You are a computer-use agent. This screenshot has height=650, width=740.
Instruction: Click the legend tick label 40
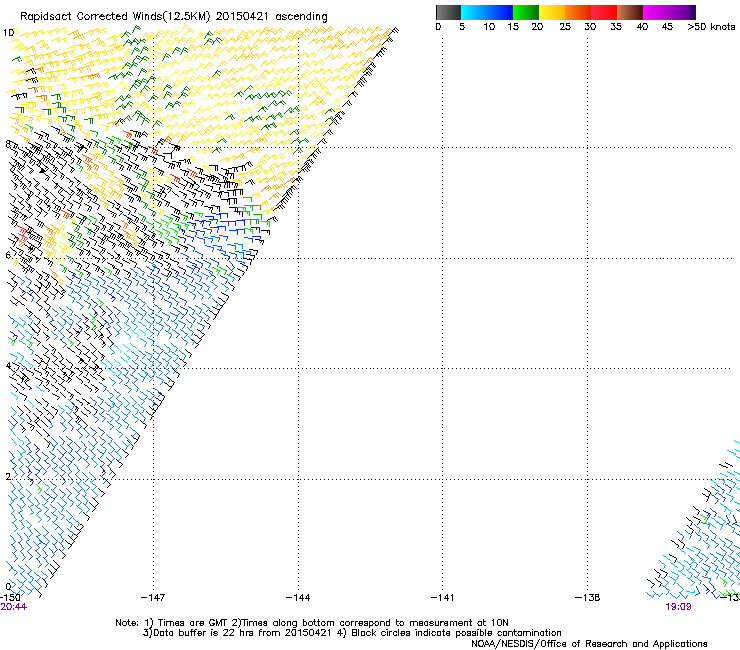pos(642,27)
